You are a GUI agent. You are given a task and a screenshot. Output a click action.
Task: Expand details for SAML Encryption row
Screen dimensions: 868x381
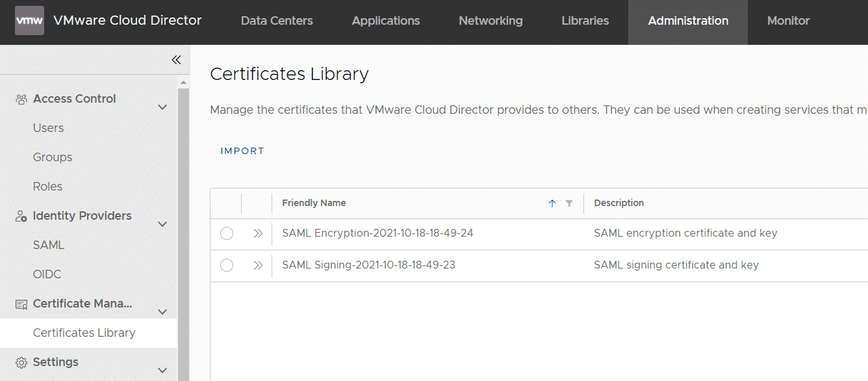(258, 233)
